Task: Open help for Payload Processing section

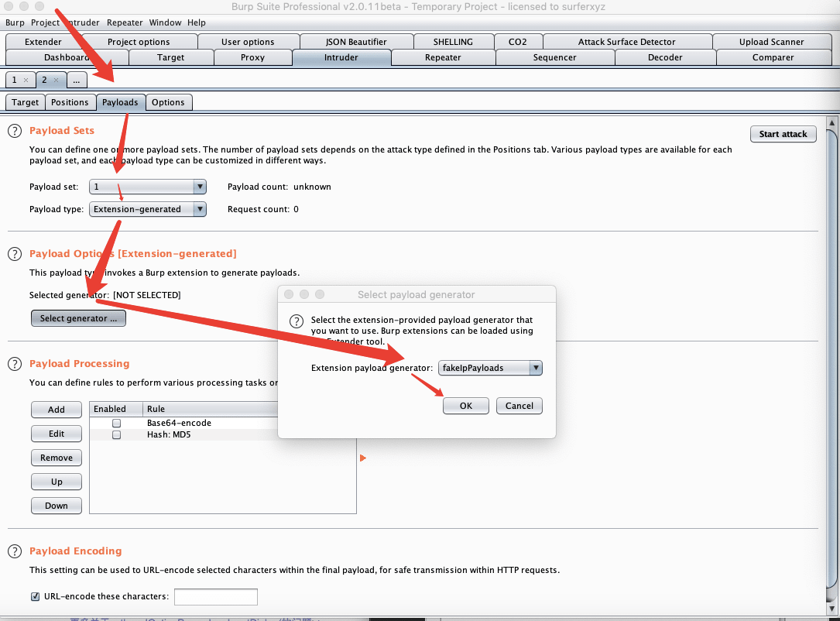Action: (15, 364)
